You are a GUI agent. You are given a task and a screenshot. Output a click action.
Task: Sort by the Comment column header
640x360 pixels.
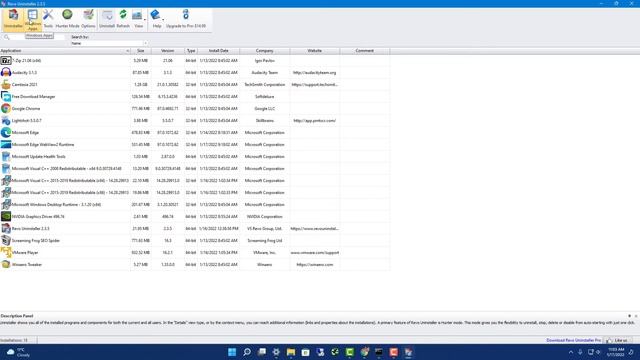pyautogui.click(x=364, y=51)
